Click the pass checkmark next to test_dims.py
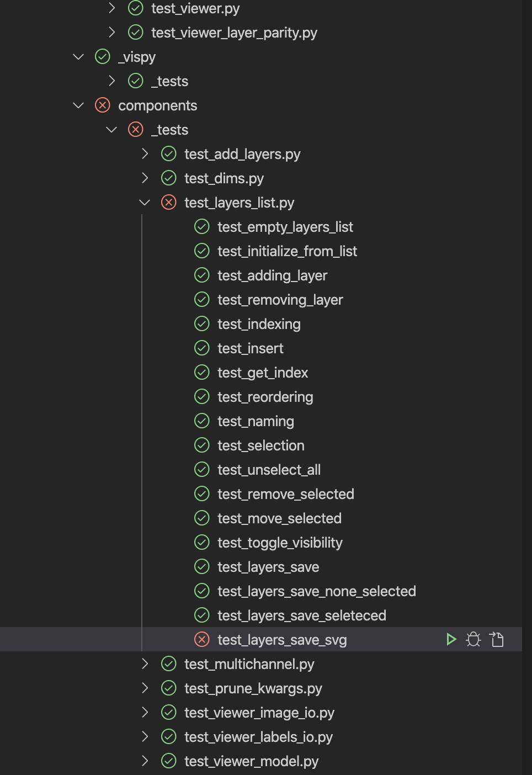The height and width of the screenshot is (775, 532). pos(168,178)
